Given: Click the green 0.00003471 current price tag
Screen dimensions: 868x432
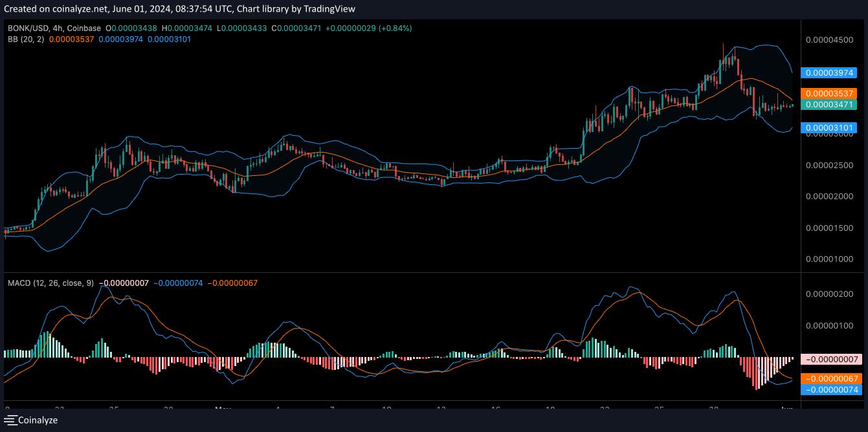Looking at the screenshot, I should pos(830,104).
